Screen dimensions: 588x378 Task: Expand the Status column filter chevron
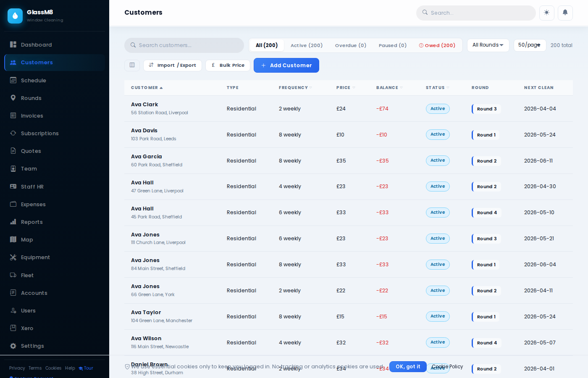pos(448,87)
